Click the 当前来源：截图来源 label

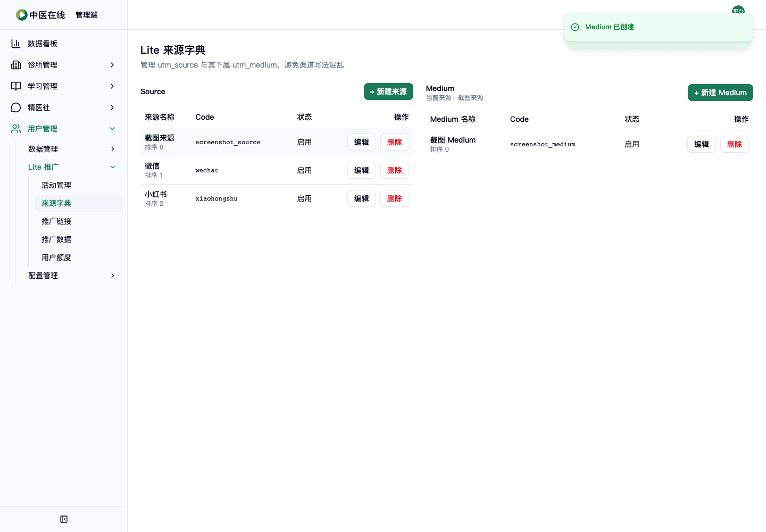[455, 98]
